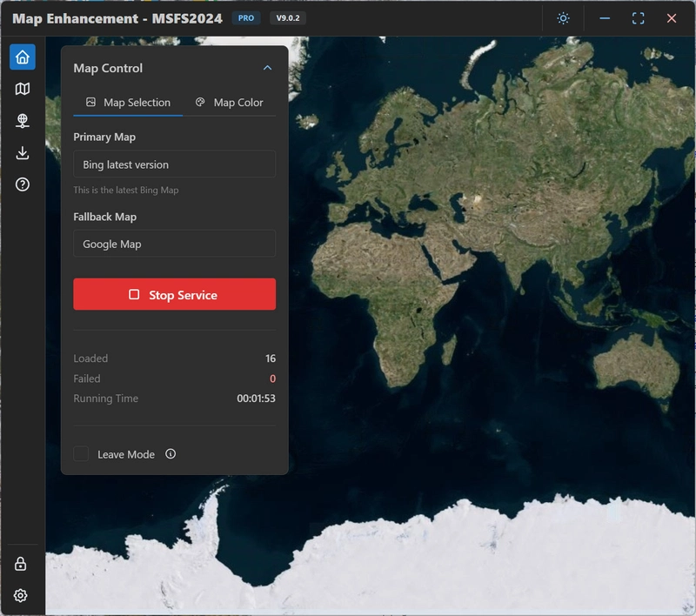Open the Primary Map dropdown

click(x=174, y=164)
